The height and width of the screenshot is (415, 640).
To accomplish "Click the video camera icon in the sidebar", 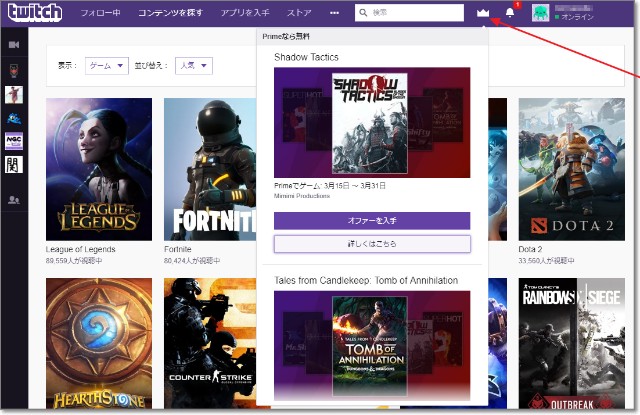I will (14, 45).
